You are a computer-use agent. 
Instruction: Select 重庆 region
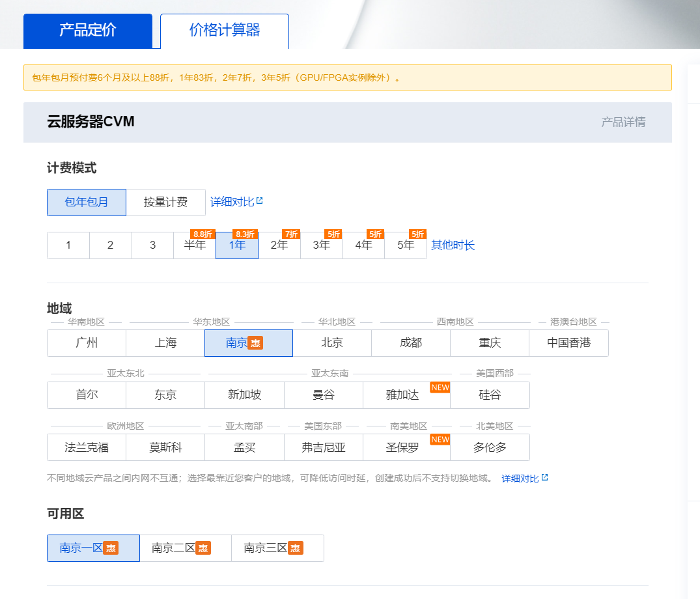pyautogui.click(x=490, y=342)
